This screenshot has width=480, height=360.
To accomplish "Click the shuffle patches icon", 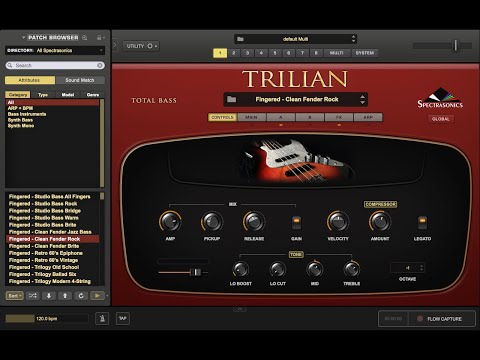I will 33,296.
